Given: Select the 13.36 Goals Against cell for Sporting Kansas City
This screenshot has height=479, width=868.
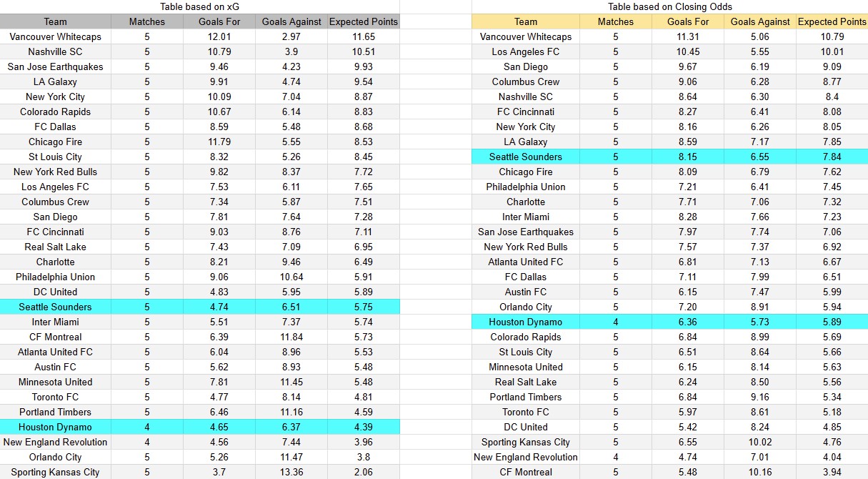Looking at the screenshot, I should 291,472.
